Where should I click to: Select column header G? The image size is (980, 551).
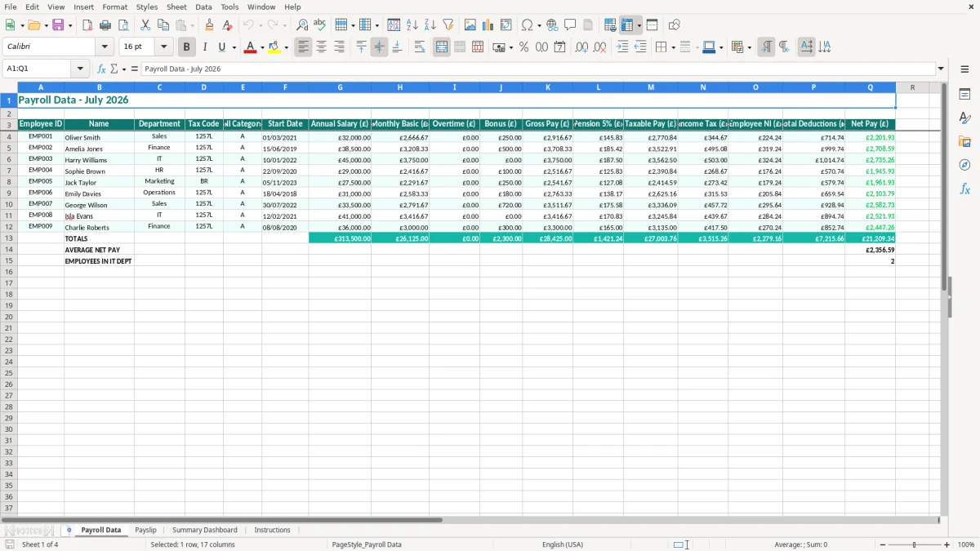[340, 87]
